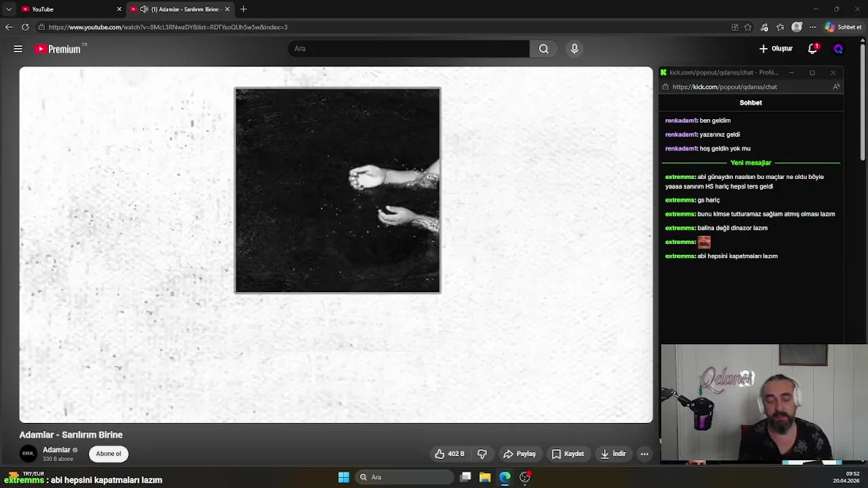This screenshot has height=488, width=868.
Task: Open the split screen apps icon in address bar
Action: coord(734,27)
